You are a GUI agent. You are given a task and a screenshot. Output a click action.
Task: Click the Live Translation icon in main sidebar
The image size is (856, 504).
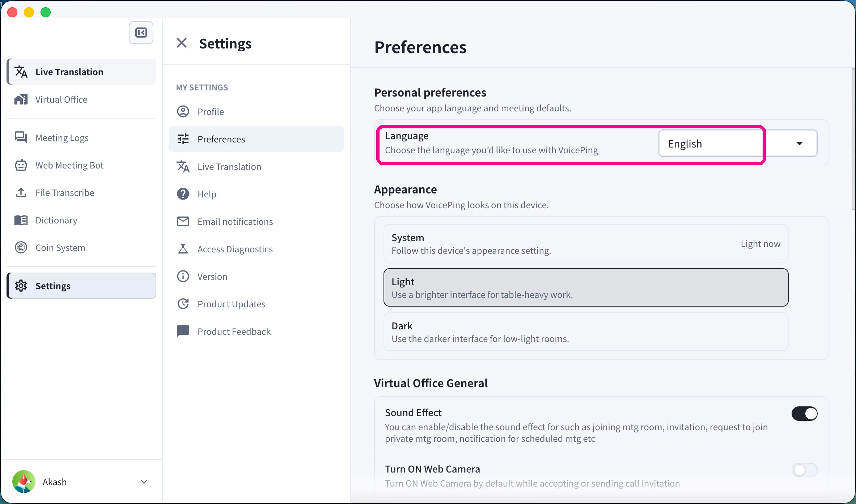click(21, 72)
